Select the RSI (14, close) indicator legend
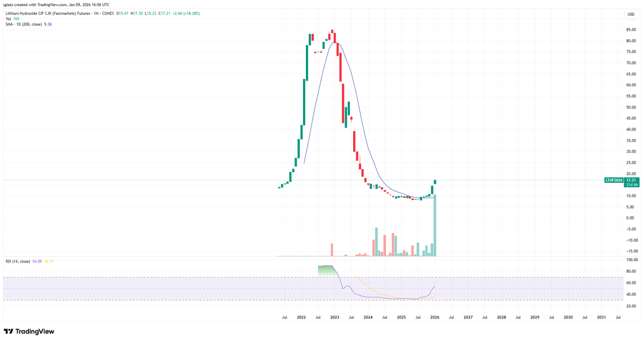 [x=18, y=262]
